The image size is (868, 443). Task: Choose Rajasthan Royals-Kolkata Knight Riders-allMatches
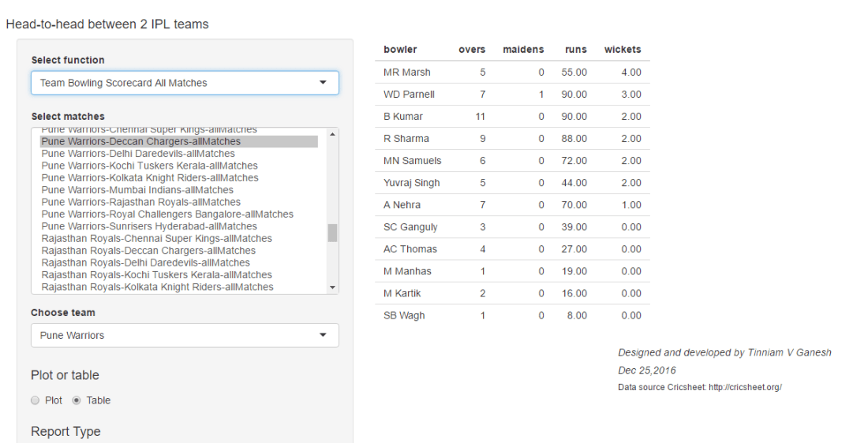pyautogui.click(x=157, y=287)
